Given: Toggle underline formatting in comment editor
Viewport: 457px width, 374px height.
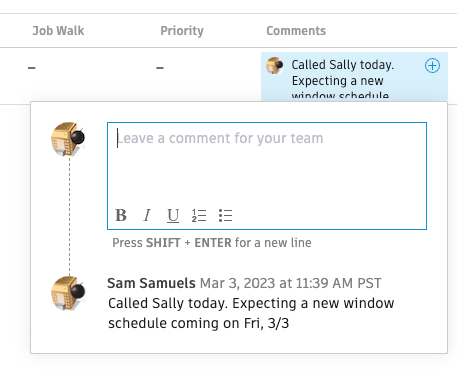Looking at the screenshot, I should (x=173, y=215).
